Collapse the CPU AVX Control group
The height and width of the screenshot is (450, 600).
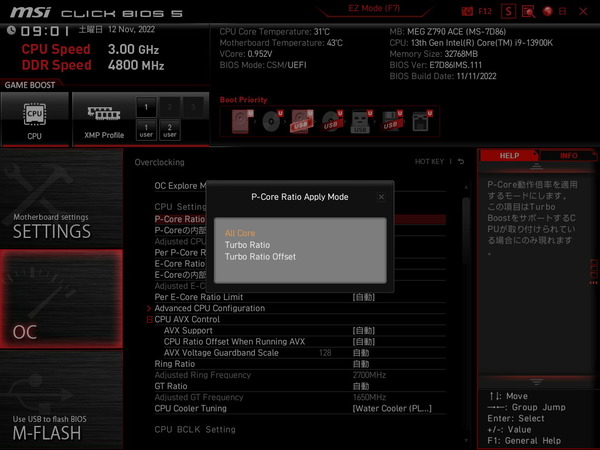click(150, 320)
